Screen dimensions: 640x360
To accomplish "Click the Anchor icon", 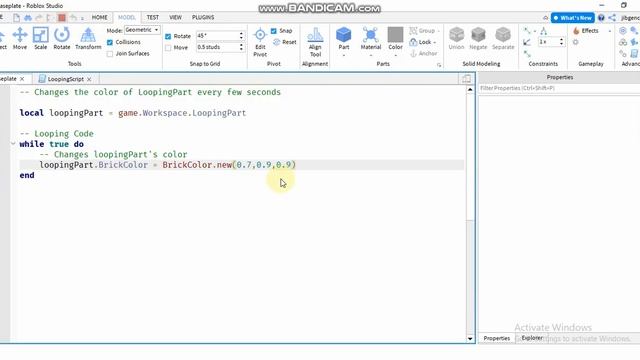I will [x=413, y=53].
